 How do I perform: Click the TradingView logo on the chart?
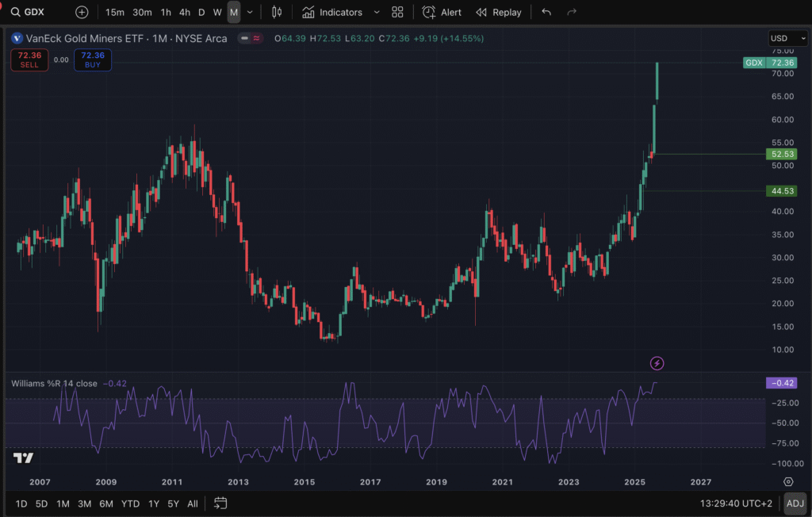click(x=23, y=458)
